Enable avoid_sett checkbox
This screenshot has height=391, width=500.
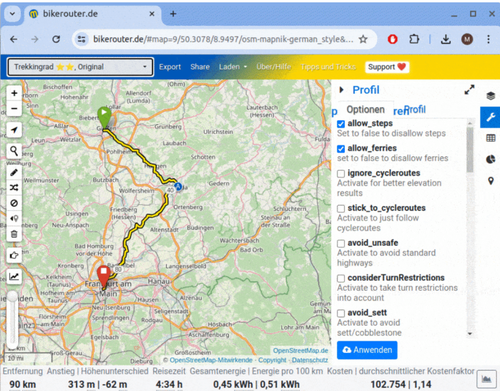coord(341,313)
